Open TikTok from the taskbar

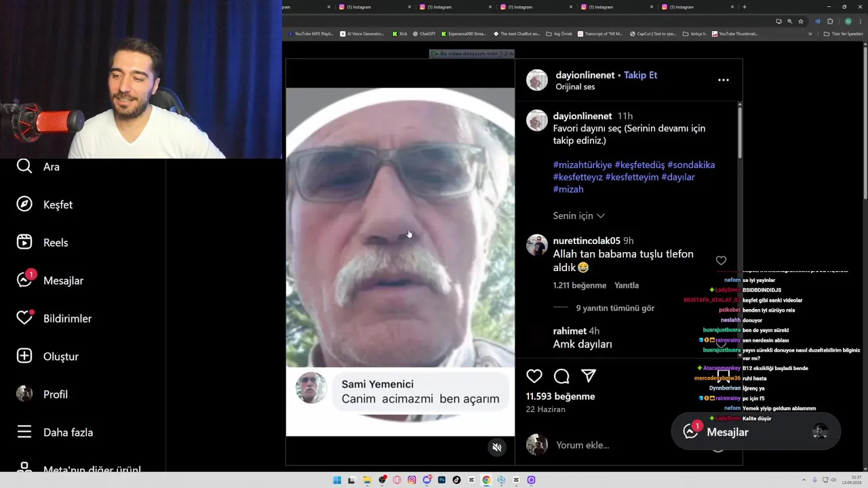pyautogui.click(x=456, y=480)
